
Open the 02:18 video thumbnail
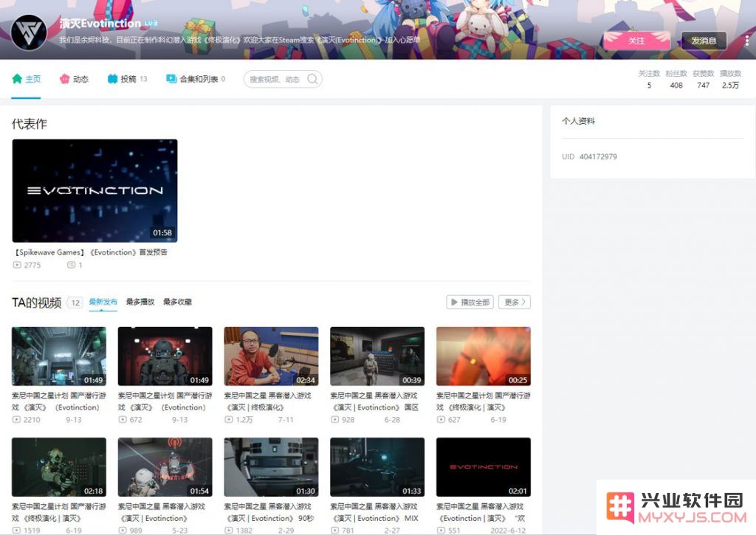click(x=59, y=467)
